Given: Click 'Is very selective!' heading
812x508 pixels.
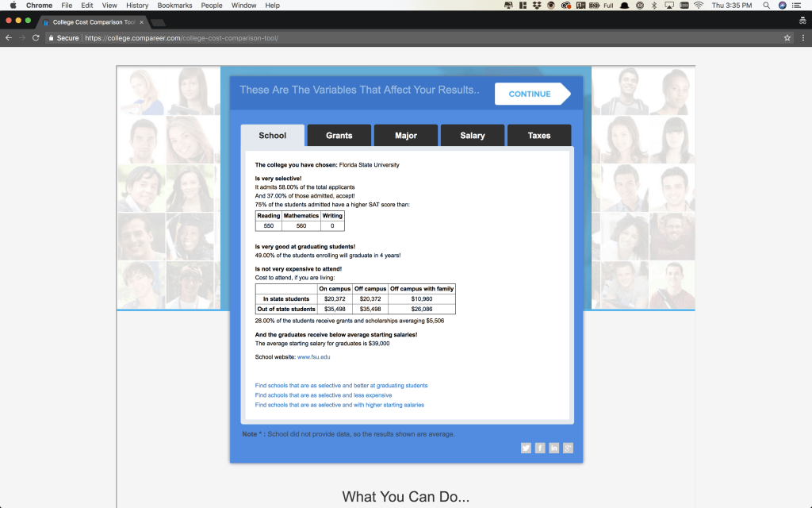Looking at the screenshot, I should coord(278,179).
